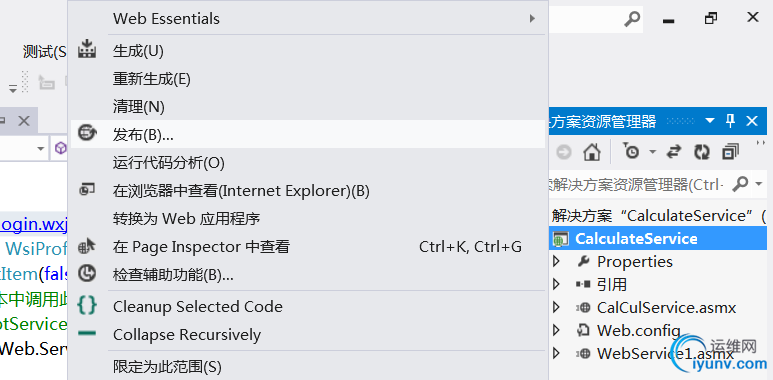Click the Quick Launch magnifier icon in title bar
This screenshot has width=773, height=380.
[632, 19]
